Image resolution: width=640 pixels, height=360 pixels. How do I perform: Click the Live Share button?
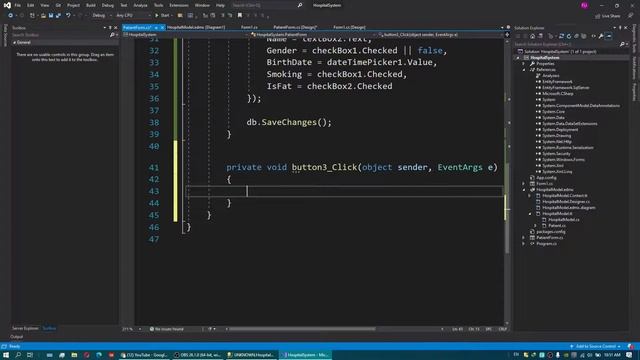608,16
